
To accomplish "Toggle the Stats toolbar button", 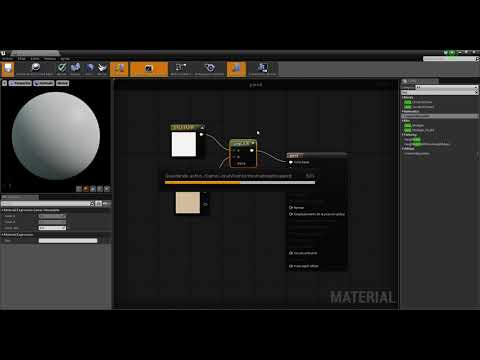I will click(x=236, y=69).
